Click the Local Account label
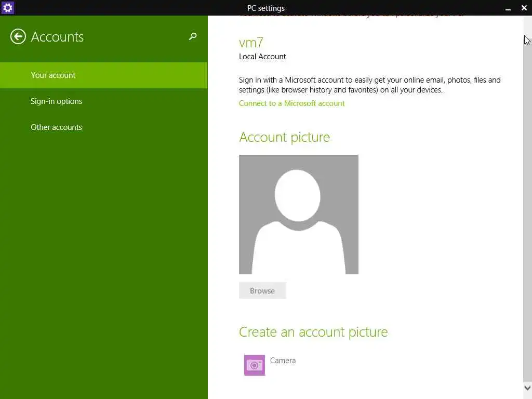This screenshot has width=532, height=399. 262,57
